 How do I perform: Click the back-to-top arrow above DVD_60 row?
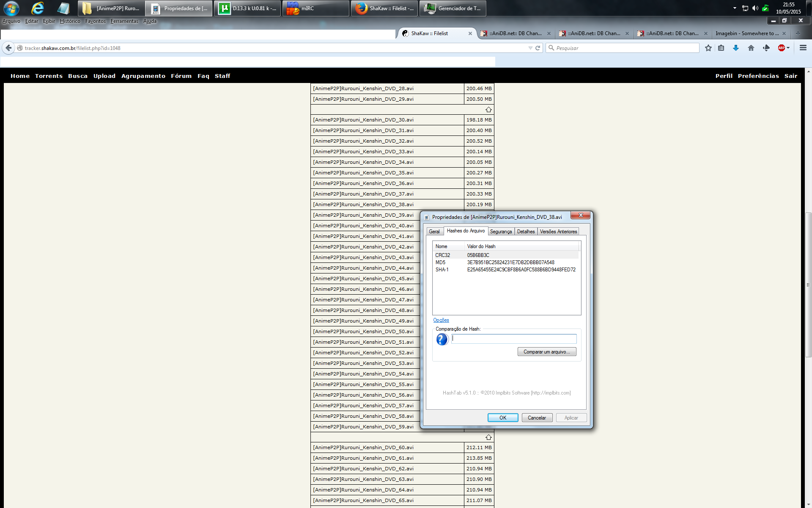488,437
